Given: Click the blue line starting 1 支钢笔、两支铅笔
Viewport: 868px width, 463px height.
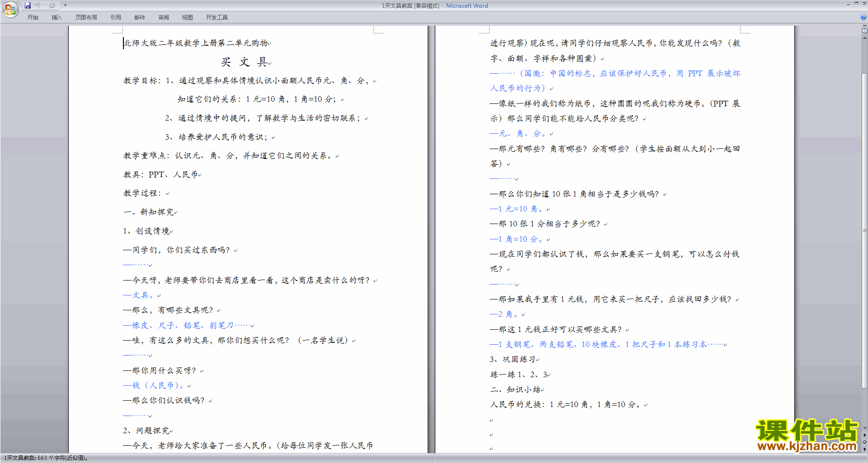Looking at the screenshot, I should pyautogui.click(x=607, y=344).
